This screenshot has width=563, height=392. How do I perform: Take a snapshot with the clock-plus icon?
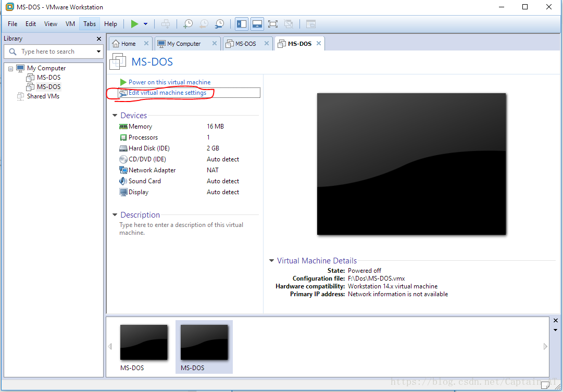pos(188,24)
